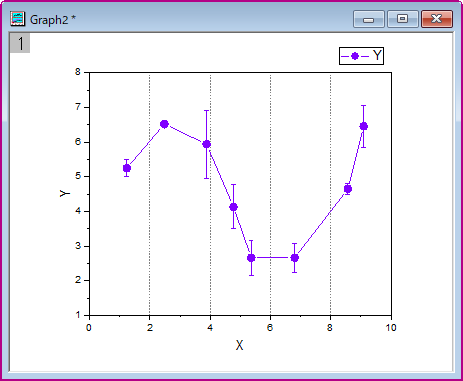Screen dimensions: 463x381
Task: Click the tick label 8 on Y axis
Action: coord(78,72)
